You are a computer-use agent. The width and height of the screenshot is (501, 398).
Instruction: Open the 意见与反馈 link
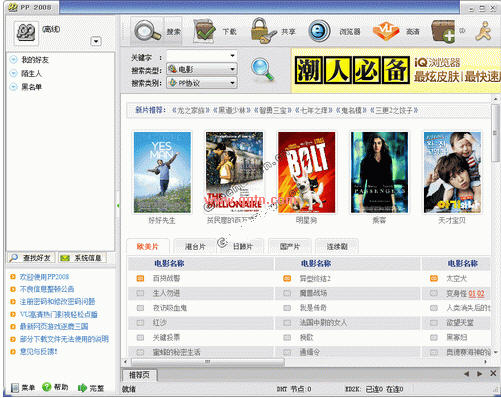tap(39, 351)
